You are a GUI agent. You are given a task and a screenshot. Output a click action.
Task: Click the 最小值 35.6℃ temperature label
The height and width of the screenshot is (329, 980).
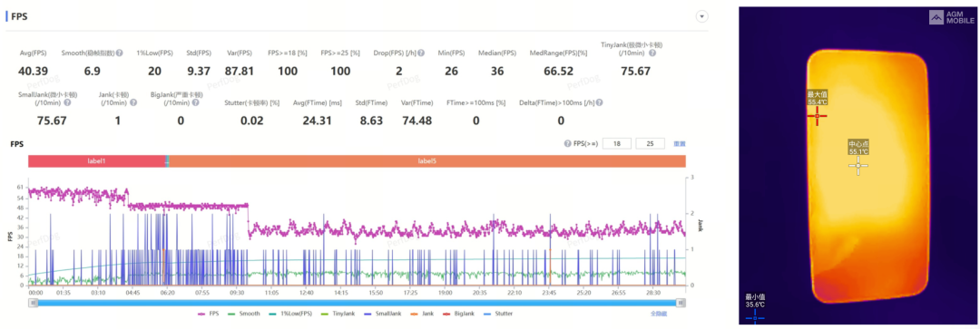tap(754, 301)
